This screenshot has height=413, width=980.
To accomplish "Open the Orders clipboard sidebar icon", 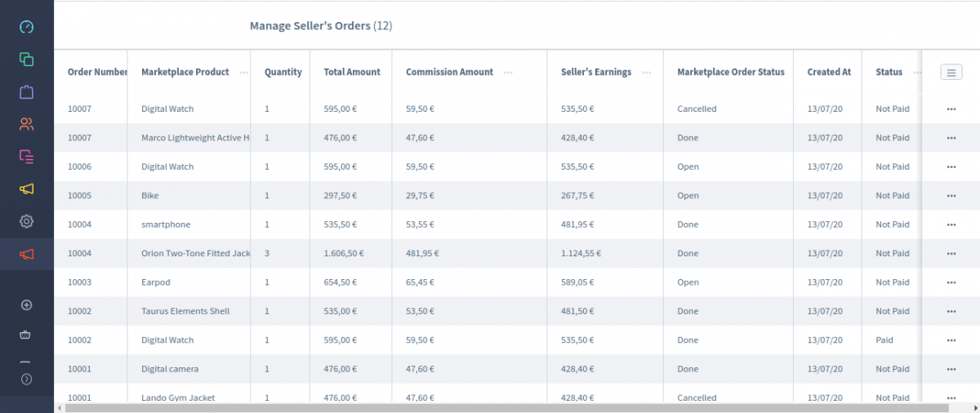I will (x=27, y=91).
